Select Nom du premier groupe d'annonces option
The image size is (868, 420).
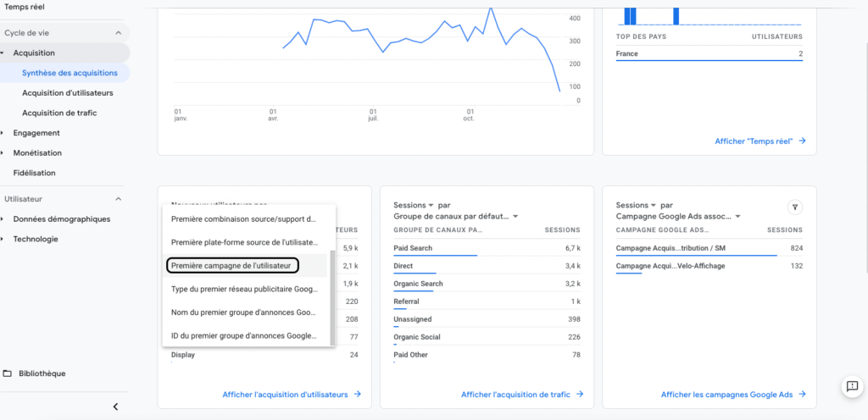point(243,312)
